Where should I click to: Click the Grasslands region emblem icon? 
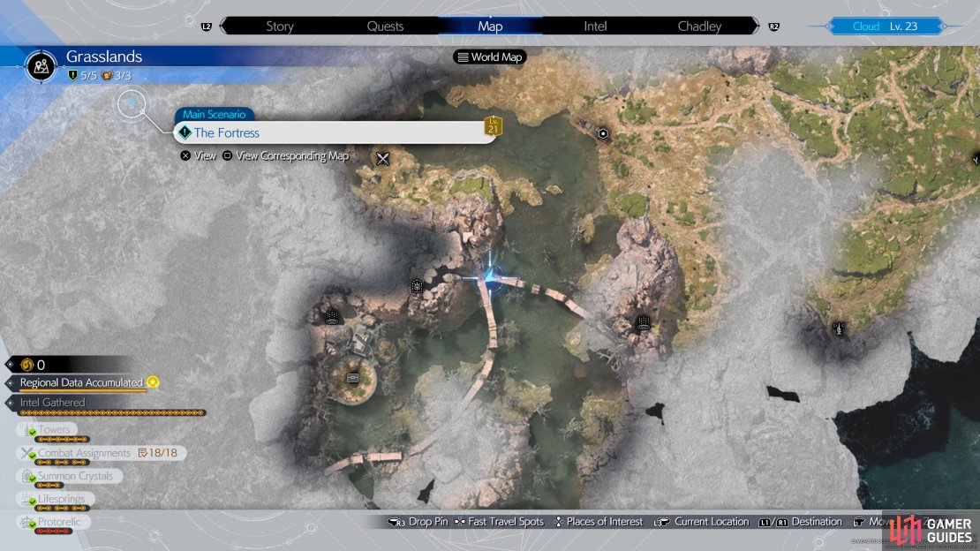(x=41, y=65)
